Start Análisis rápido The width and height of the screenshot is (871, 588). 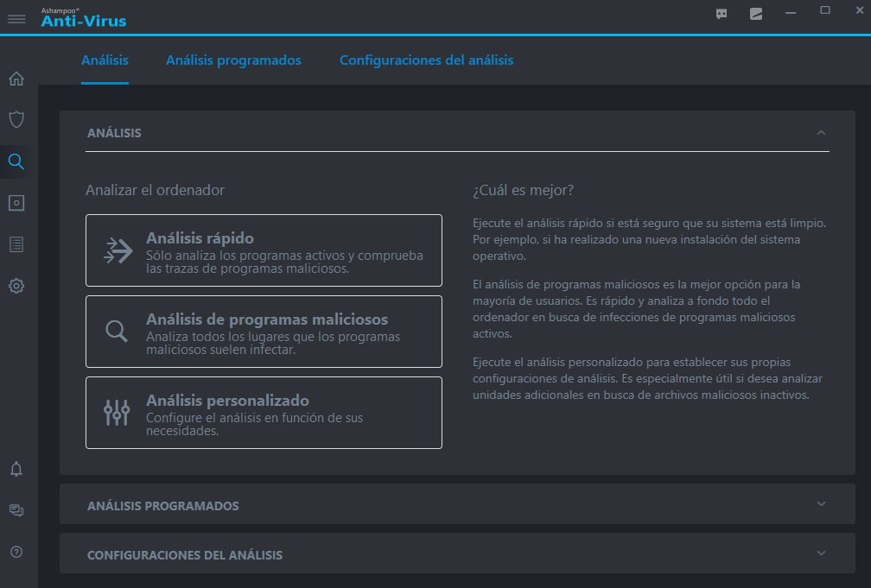(x=264, y=250)
